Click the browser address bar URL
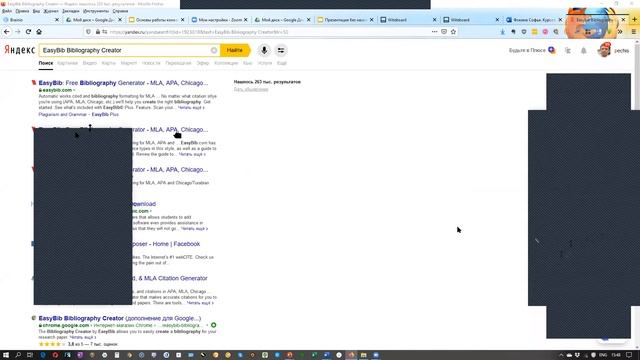Viewport: 640px width, 360px height. coord(199,32)
